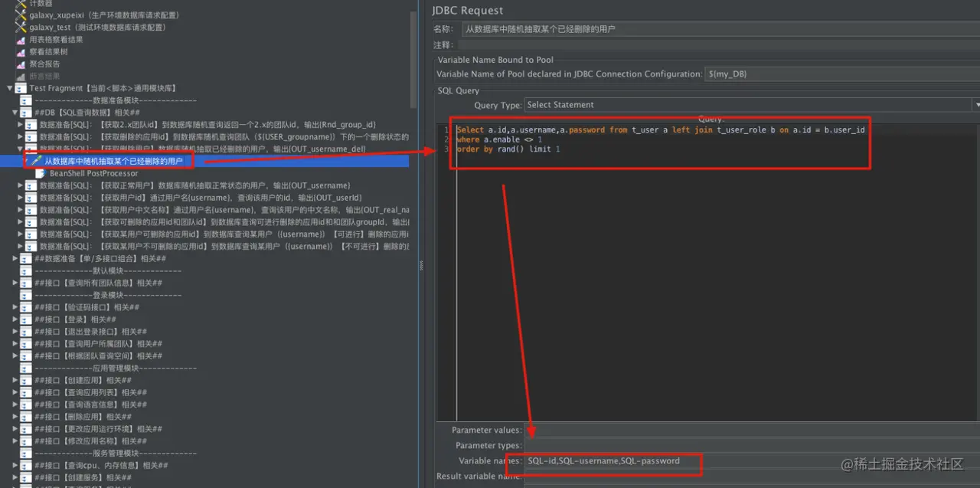Click the 聚合报告 listener icon
The width and height of the screenshot is (980, 488).
(x=21, y=64)
